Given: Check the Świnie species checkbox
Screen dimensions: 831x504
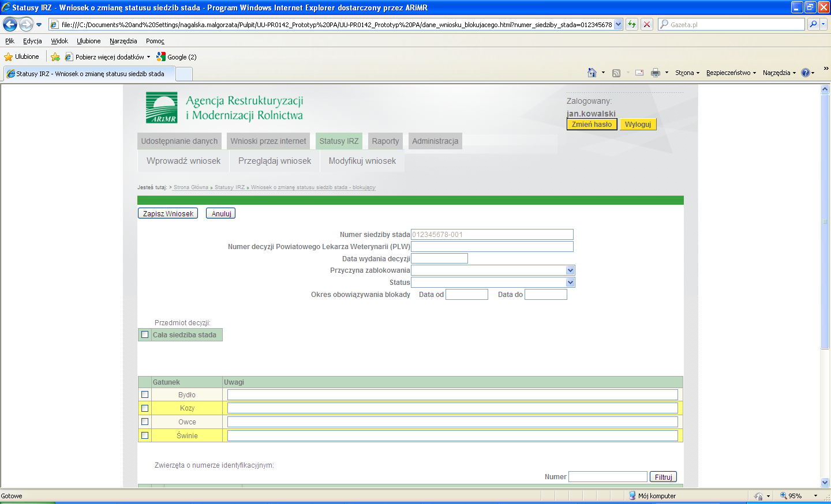Looking at the screenshot, I should pyautogui.click(x=145, y=435).
